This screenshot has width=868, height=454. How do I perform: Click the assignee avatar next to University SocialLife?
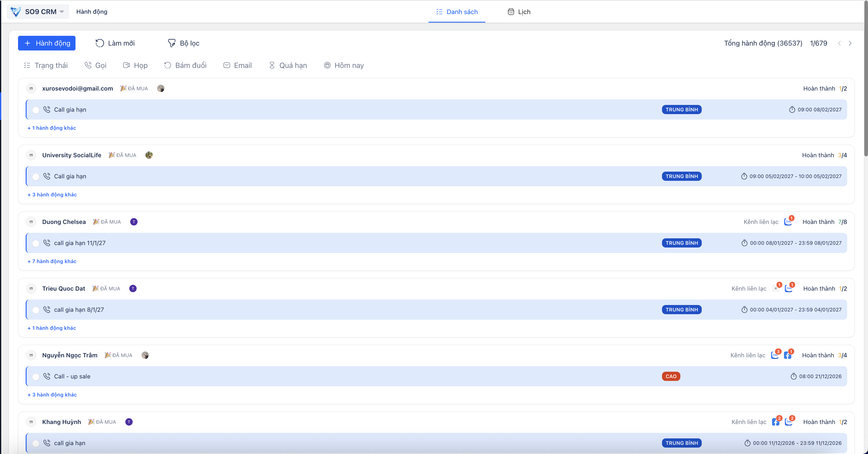click(149, 155)
